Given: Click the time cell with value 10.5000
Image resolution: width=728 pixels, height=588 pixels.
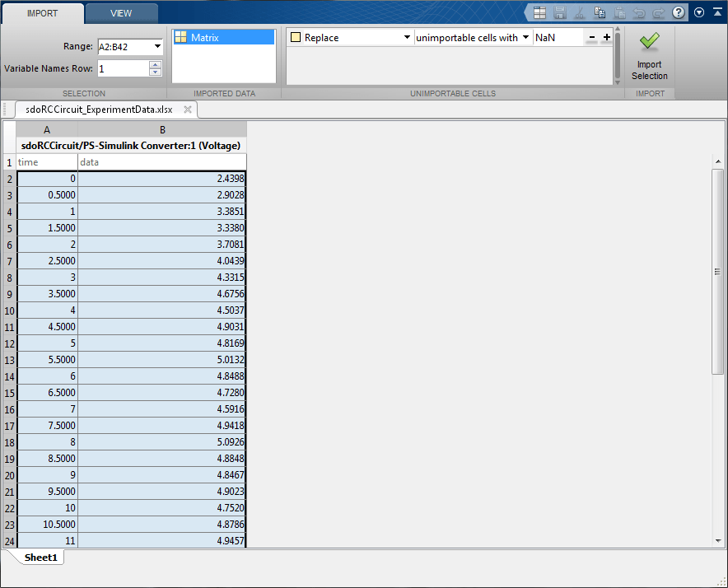Looking at the screenshot, I should click(x=47, y=525).
